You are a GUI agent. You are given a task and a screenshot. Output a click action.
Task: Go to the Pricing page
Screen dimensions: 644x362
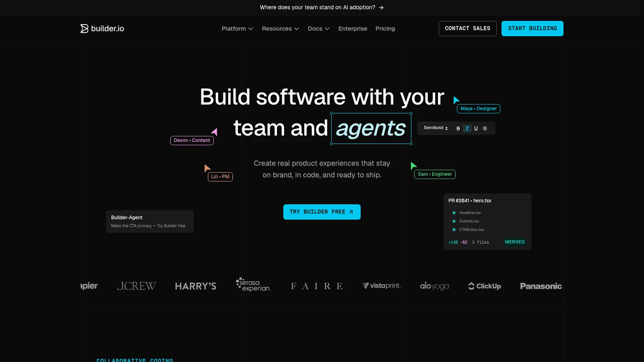coord(385,29)
